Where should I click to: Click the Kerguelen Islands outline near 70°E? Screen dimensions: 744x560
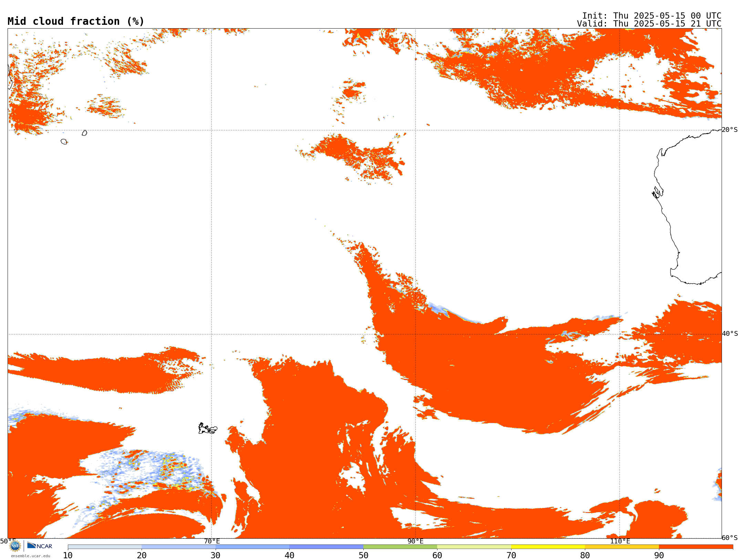click(x=208, y=428)
